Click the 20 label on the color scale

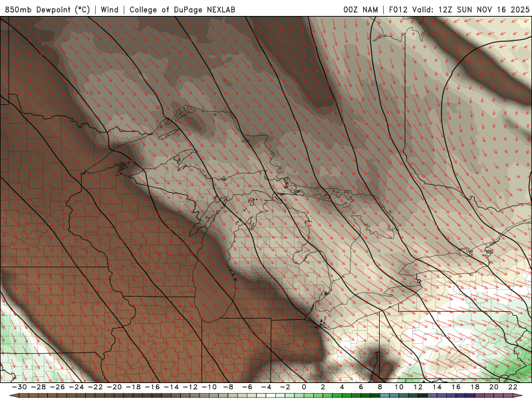click(494, 387)
